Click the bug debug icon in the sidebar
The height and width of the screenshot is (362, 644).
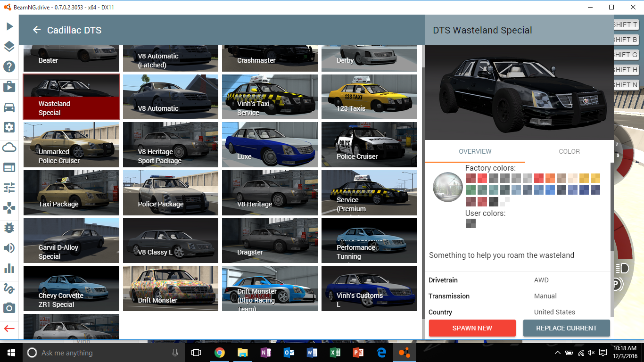coord(9,228)
